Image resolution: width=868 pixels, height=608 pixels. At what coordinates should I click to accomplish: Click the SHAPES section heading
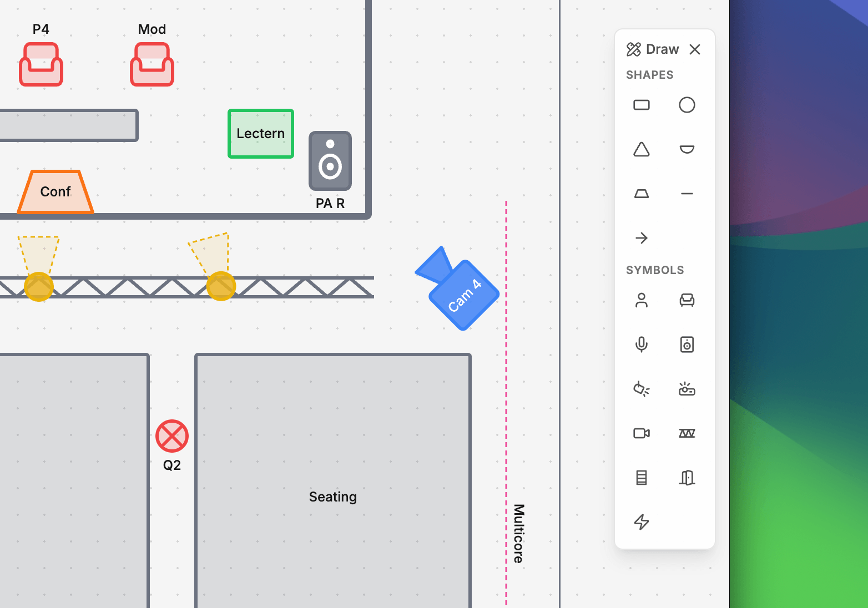click(650, 75)
